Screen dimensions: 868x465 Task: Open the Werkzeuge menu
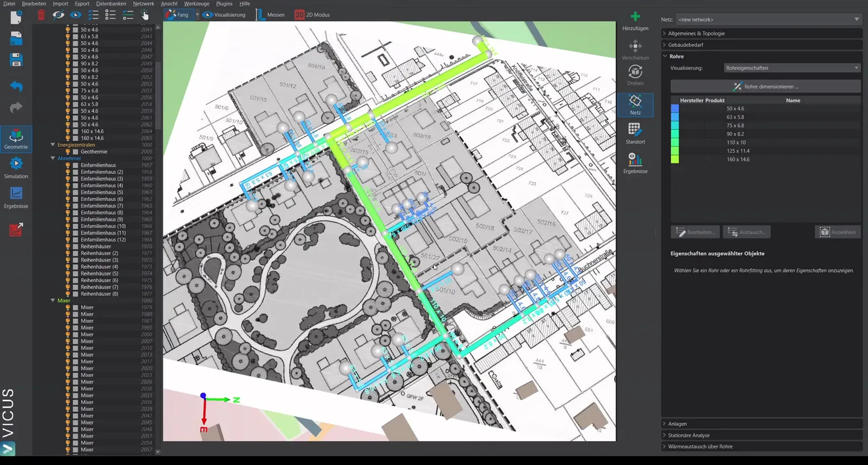click(196, 4)
